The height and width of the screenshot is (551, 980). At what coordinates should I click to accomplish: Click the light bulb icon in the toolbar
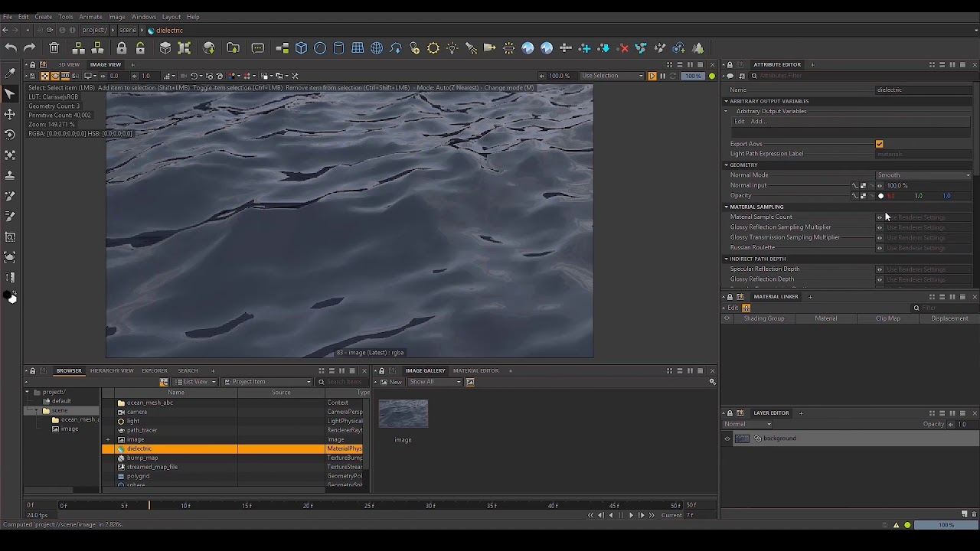coord(452,48)
